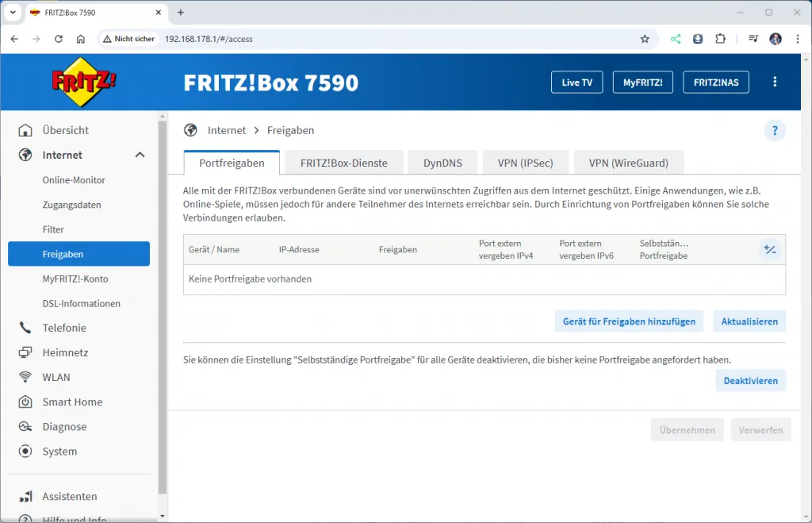Select MyFRITZ!-Konto in the sidebar

tap(75, 279)
